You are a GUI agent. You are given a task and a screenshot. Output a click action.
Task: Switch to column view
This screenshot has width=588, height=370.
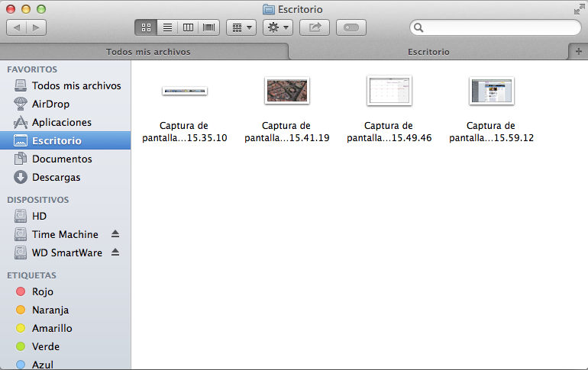tap(188, 27)
